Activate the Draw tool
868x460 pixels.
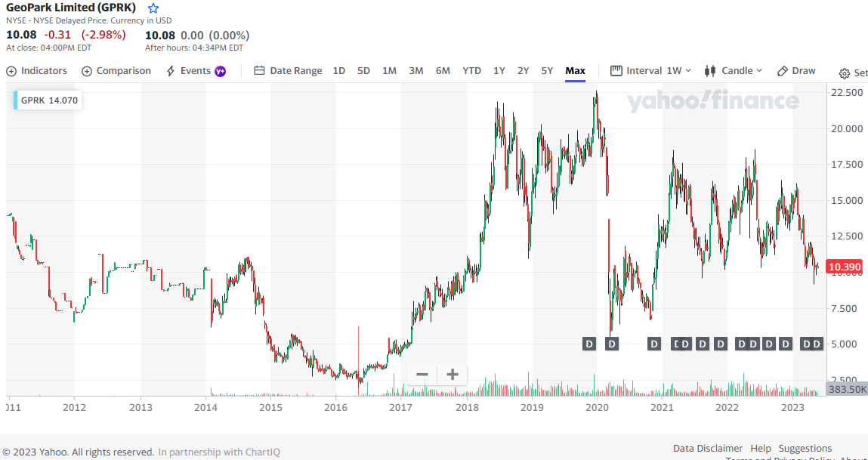796,71
